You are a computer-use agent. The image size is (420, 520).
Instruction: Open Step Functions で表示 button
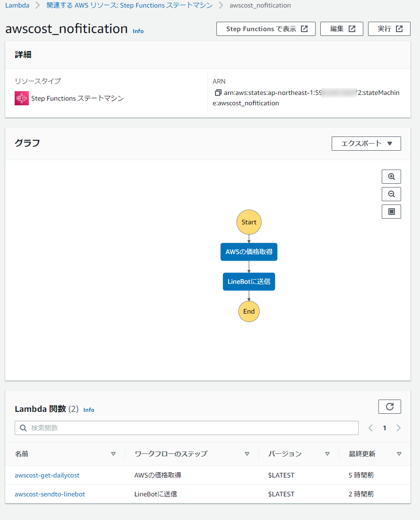point(266,29)
